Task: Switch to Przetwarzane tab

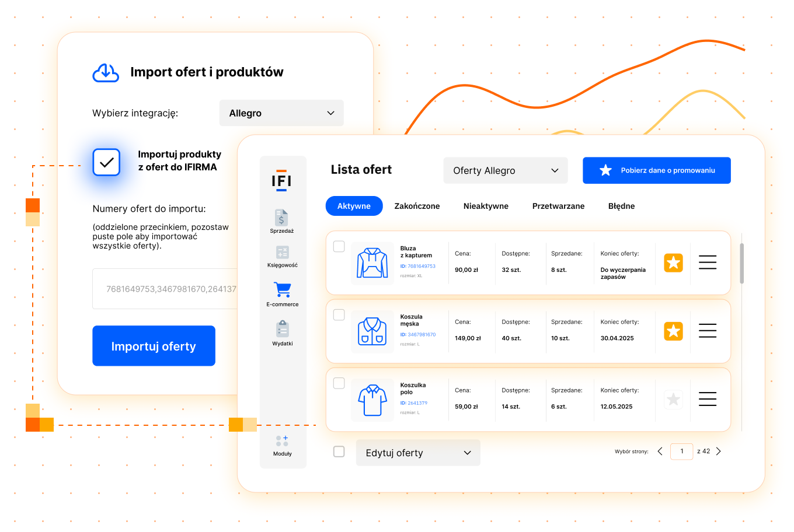Action: tap(558, 206)
